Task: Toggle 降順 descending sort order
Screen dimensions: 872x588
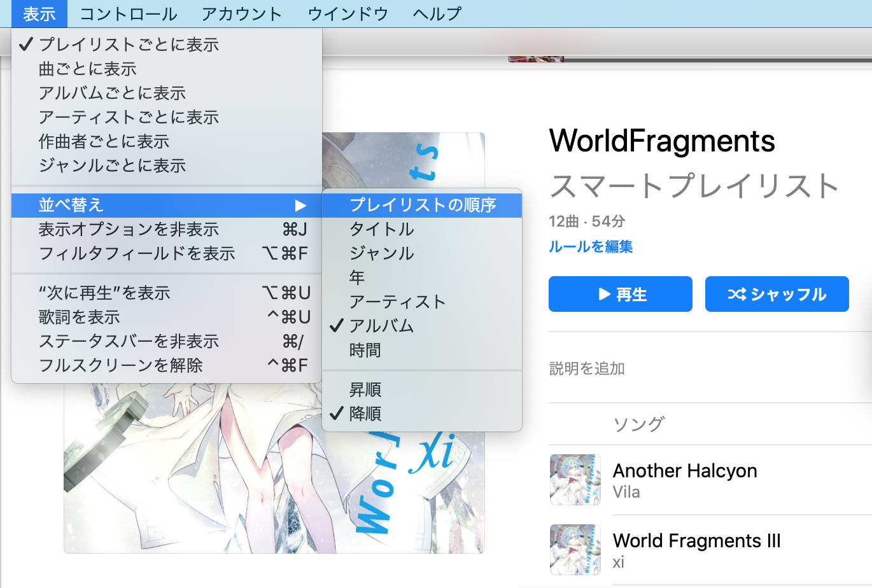Action: [367, 414]
